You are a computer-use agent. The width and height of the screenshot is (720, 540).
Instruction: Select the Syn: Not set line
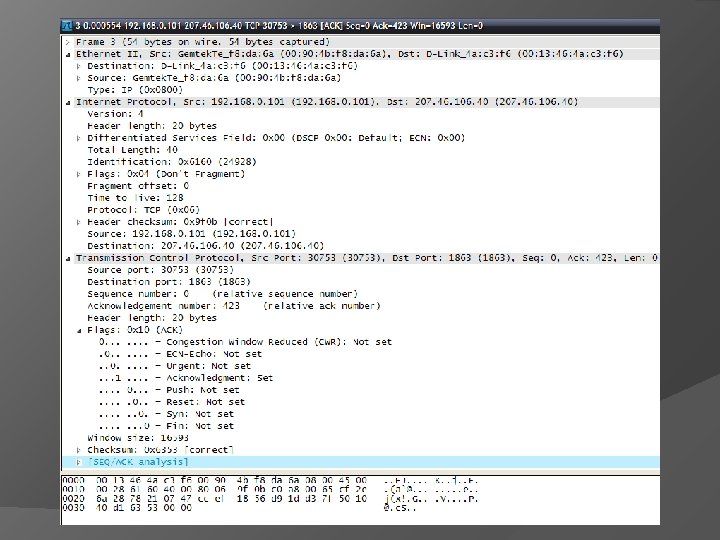(x=166, y=414)
